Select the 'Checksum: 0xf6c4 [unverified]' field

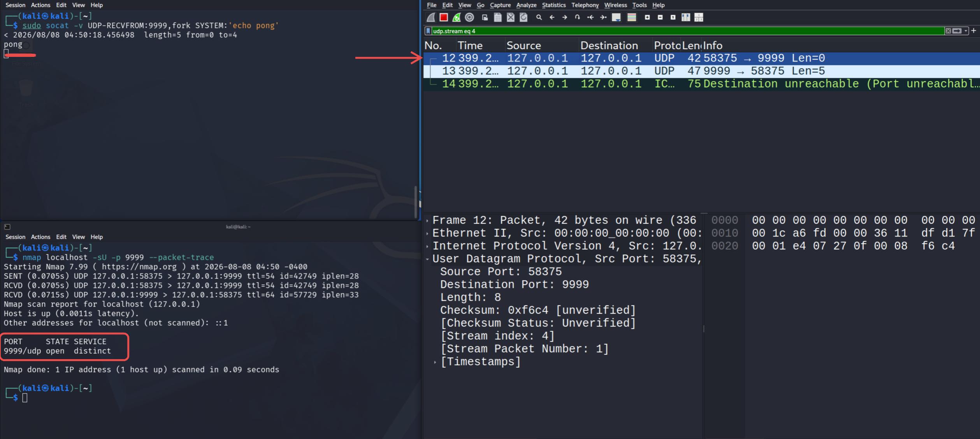pyautogui.click(x=538, y=310)
